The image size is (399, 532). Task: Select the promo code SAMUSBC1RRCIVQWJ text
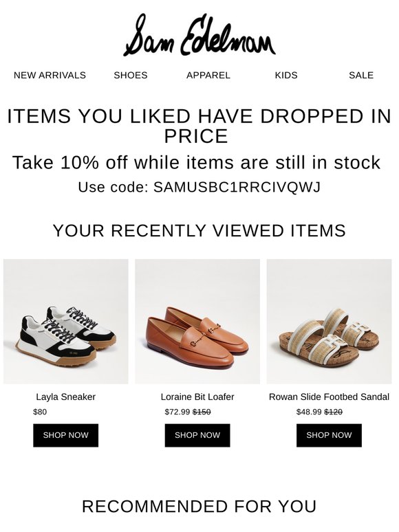(237, 187)
